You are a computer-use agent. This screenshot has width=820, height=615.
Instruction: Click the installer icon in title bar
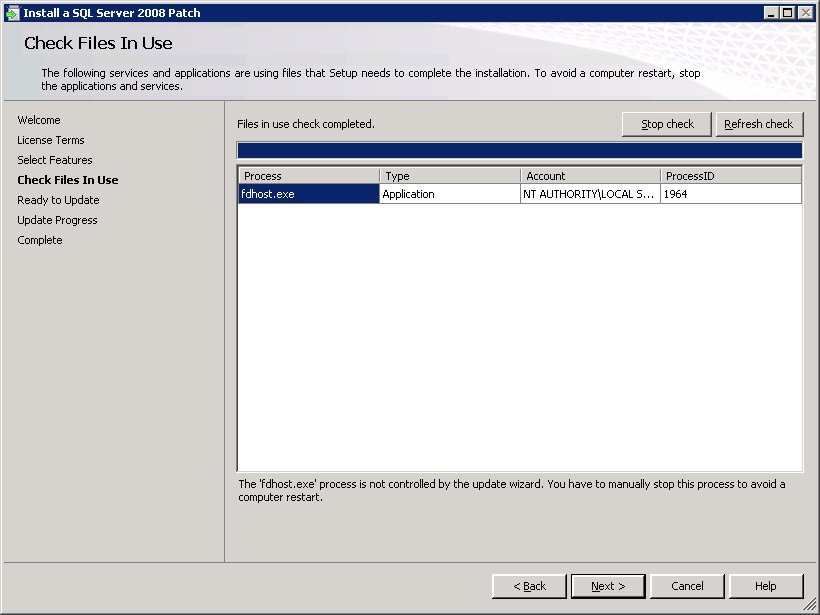tap(12, 13)
